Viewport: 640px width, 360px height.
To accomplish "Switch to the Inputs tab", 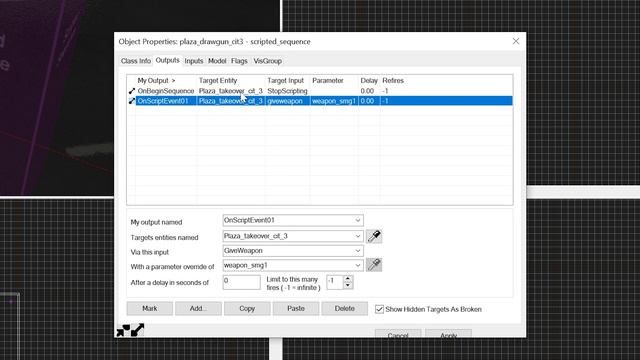I will (x=193, y=61).
